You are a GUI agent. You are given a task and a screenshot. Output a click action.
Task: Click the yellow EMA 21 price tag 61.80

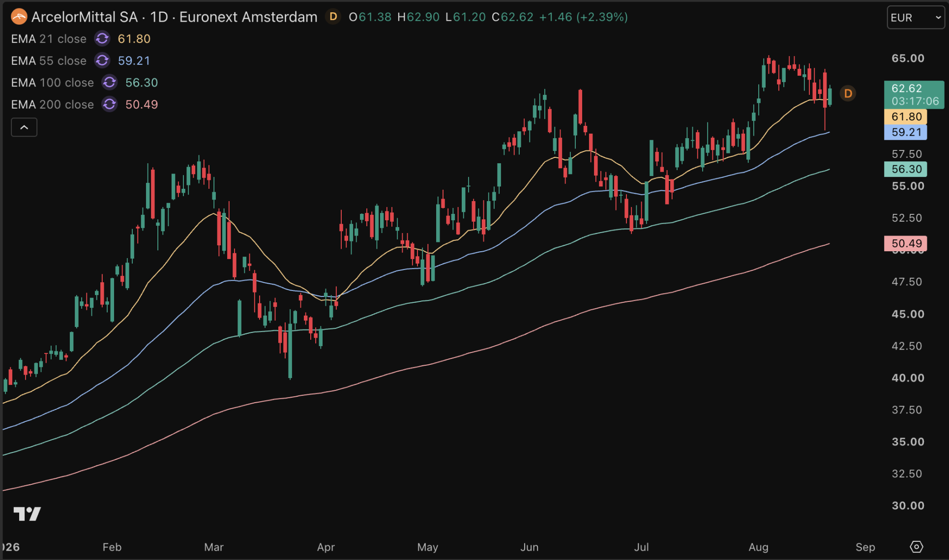click(906, 117)
